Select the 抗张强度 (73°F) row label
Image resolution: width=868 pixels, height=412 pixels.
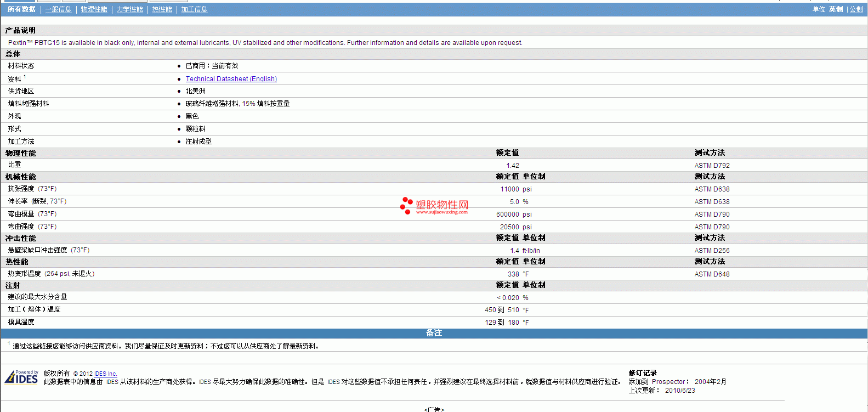[32, 189]
